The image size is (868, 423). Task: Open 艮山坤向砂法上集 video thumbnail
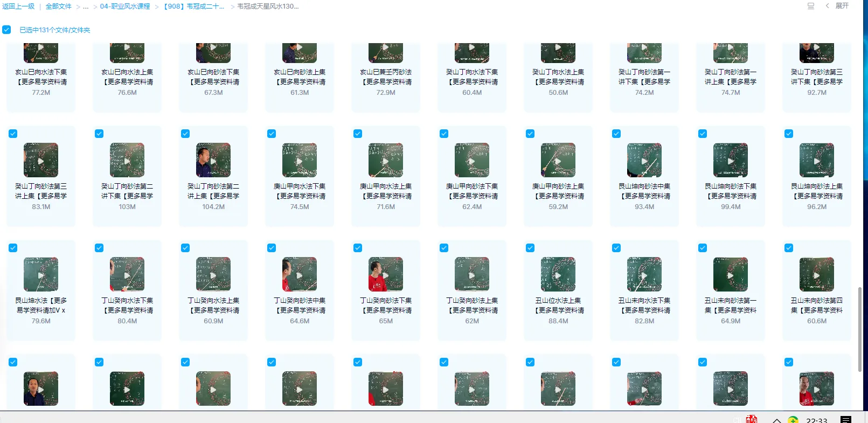[x=817, y=160]
